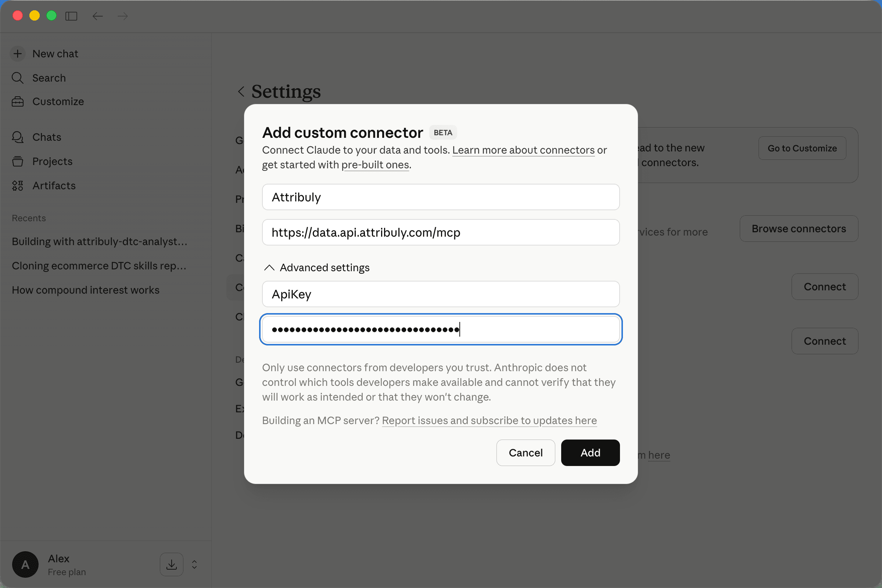
Task: Open the Alex profile avatar
Action: [x=25, y=564]
